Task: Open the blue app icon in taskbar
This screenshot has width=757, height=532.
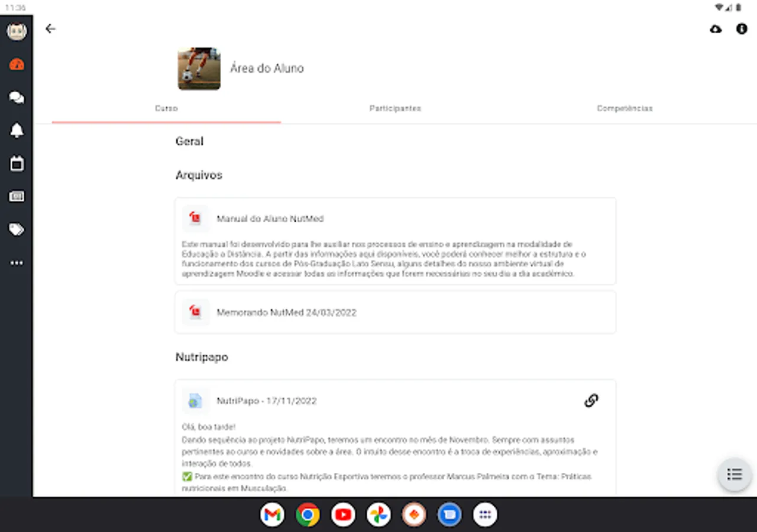Action: [x=449, y=515]
